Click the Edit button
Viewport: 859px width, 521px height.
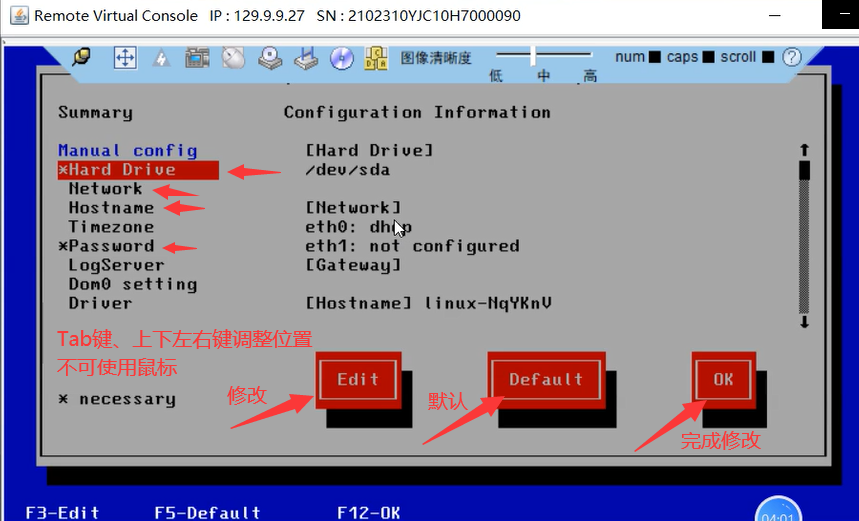coord(358,379)
